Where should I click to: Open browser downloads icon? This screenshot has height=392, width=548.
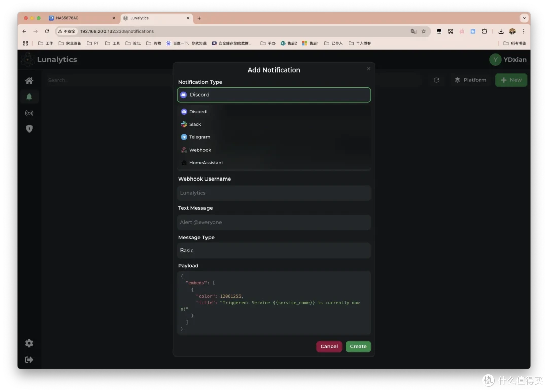[x=501, y=31]
